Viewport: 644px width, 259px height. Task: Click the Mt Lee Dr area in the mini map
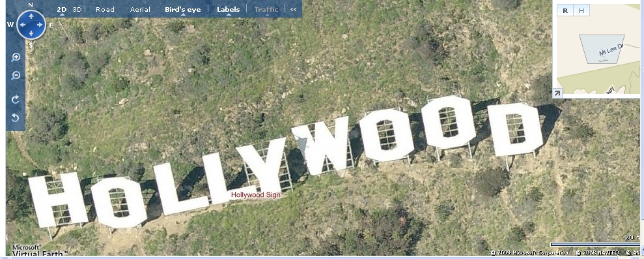611,50
